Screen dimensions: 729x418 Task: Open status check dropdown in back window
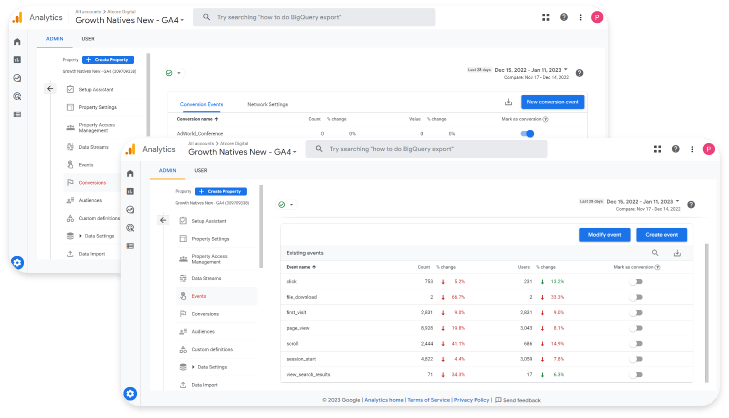pyautogui.click(x=173, y=73)
